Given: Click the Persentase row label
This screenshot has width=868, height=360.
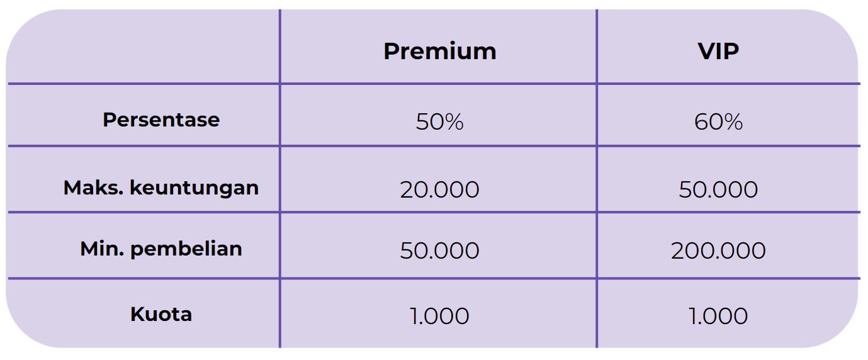Looking at the screenshot, I should pos(161,120).
